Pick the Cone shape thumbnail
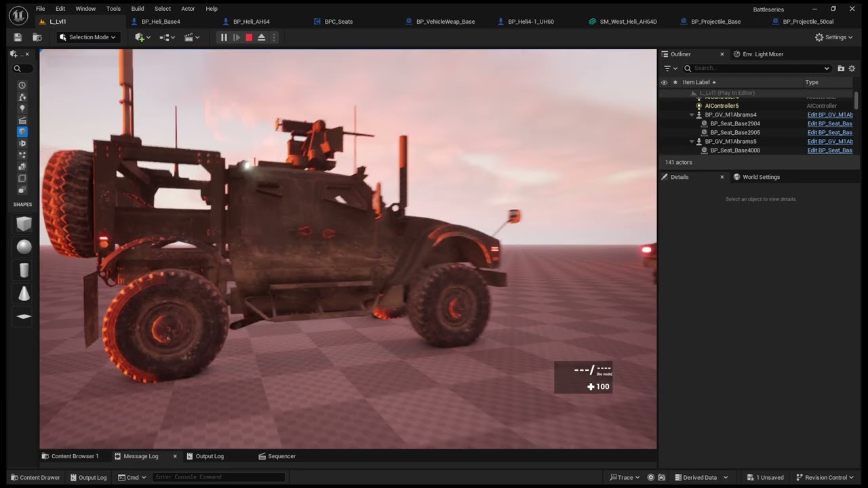The image size is (868, 488). click(x=24, y=293)
